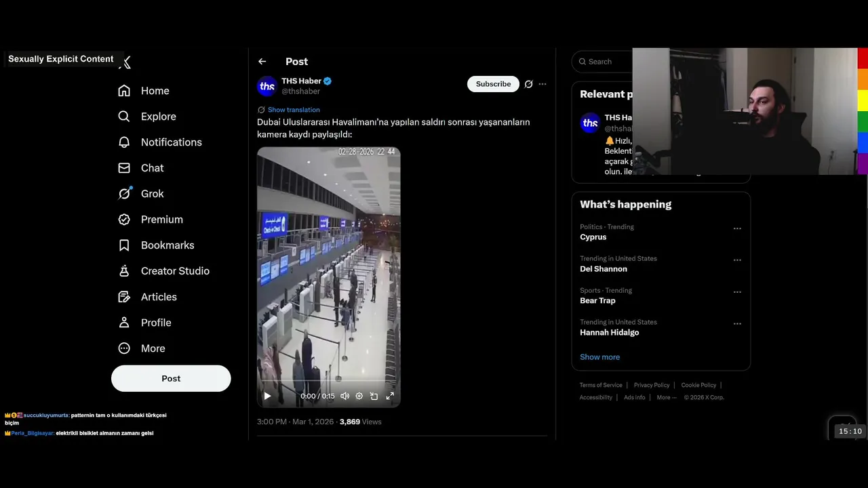Click the video time 0:00 / 0:15
Image resolution: width=868 pixels, height=488 pixels.
coord(317,396)
